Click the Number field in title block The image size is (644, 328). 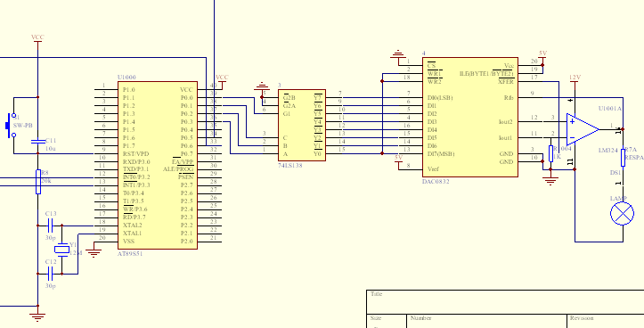click(486, 321)
